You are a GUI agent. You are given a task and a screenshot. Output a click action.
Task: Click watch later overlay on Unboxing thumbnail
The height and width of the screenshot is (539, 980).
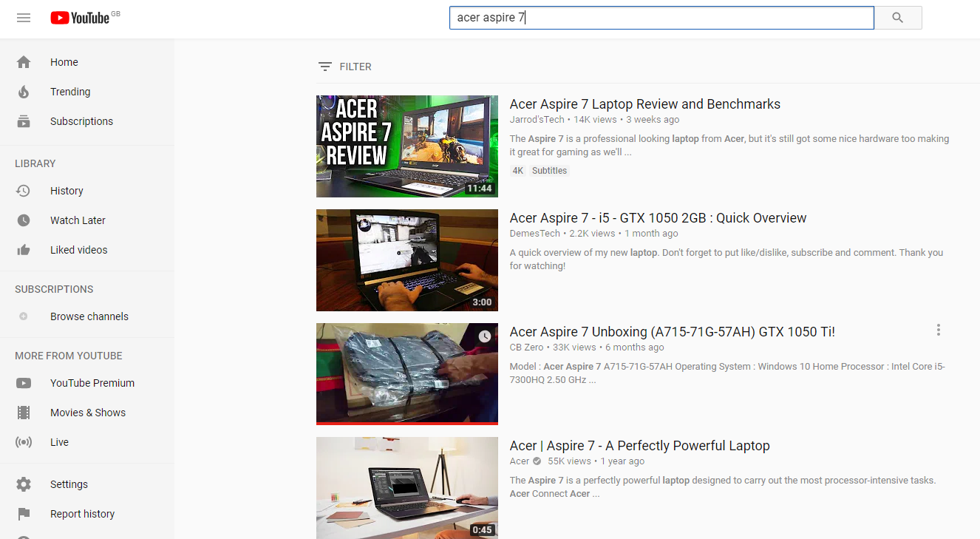[x=485, y=336]
